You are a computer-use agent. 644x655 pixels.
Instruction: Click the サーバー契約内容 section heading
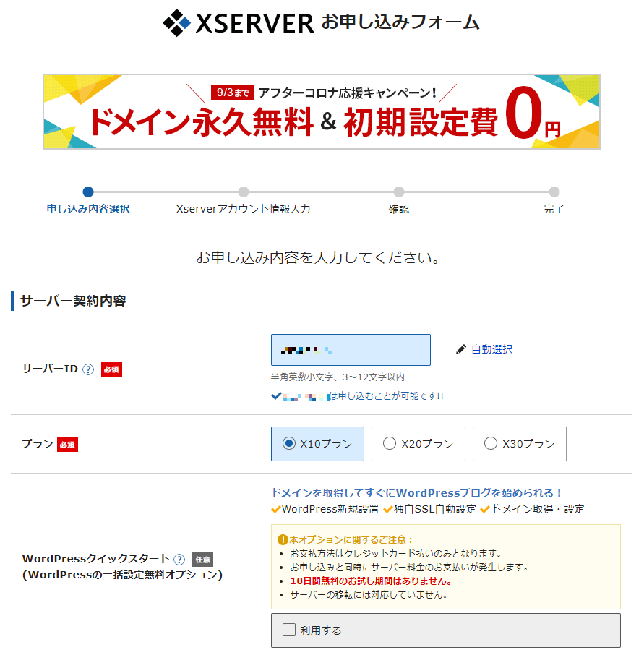[73, 301]
